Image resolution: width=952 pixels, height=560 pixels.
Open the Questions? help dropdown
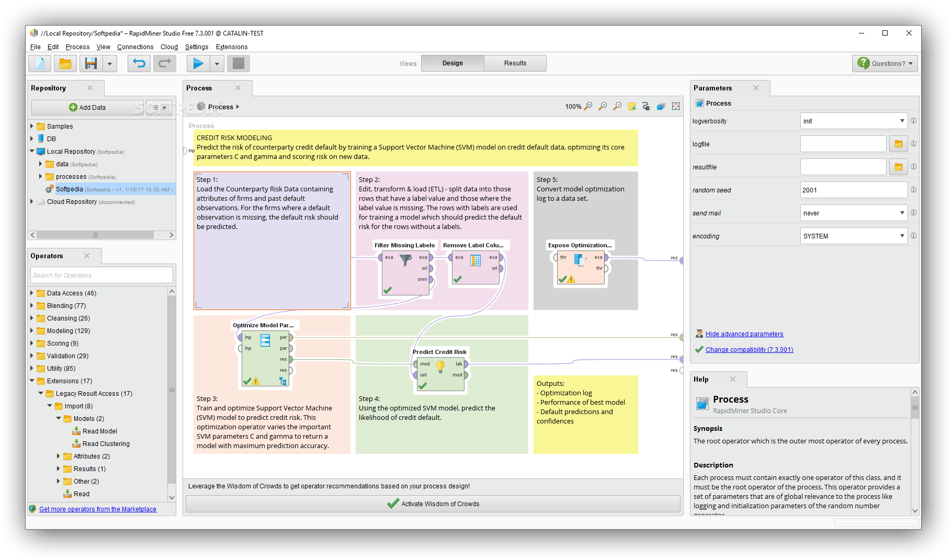tap(885, 63)
